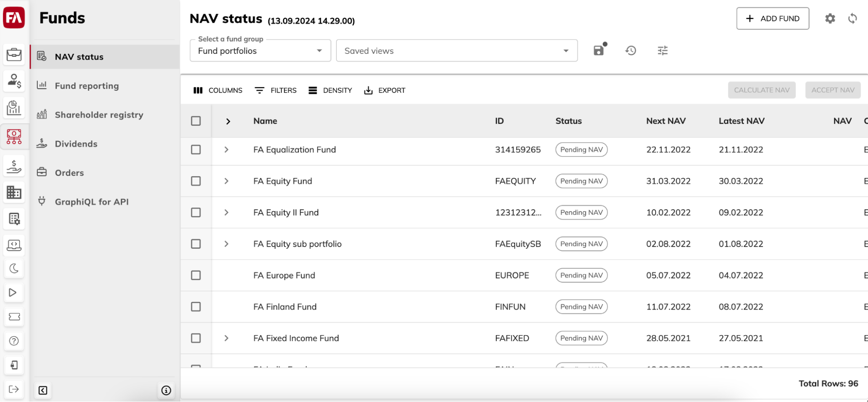Open the help question mark icon
The width and height of the screenshot is (868, 402).
pos(14,341)
